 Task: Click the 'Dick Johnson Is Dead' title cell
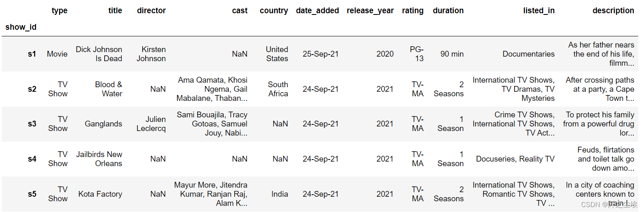click(x=99, y=54)
